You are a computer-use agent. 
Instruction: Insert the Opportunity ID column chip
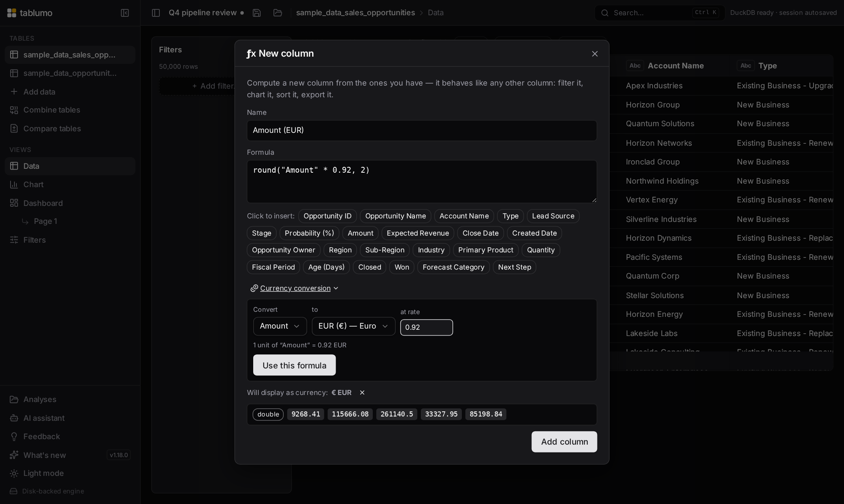point(327,216)
